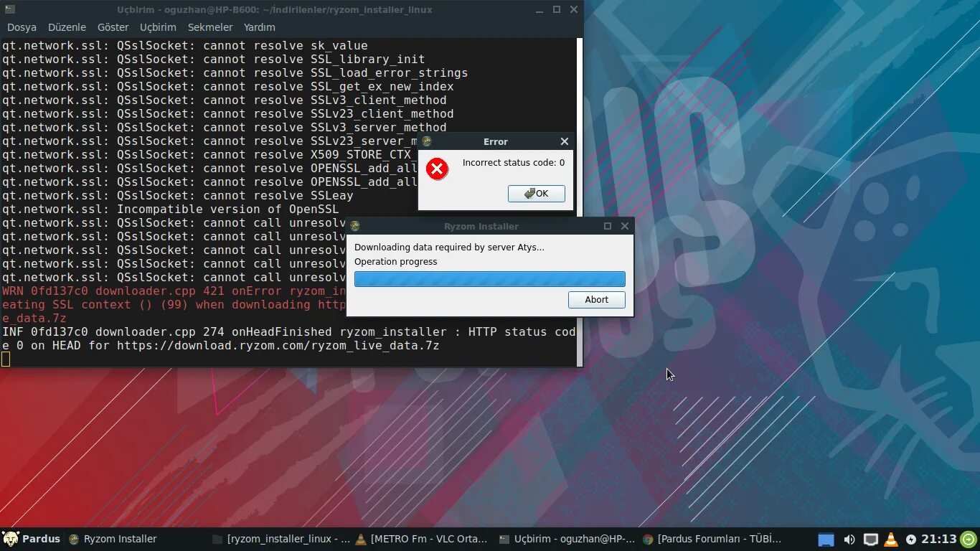This screenshot has width=980, height=551.
Task: Click the "SSLv3_client_method" terminal line
Action: (x=224, y=100)
